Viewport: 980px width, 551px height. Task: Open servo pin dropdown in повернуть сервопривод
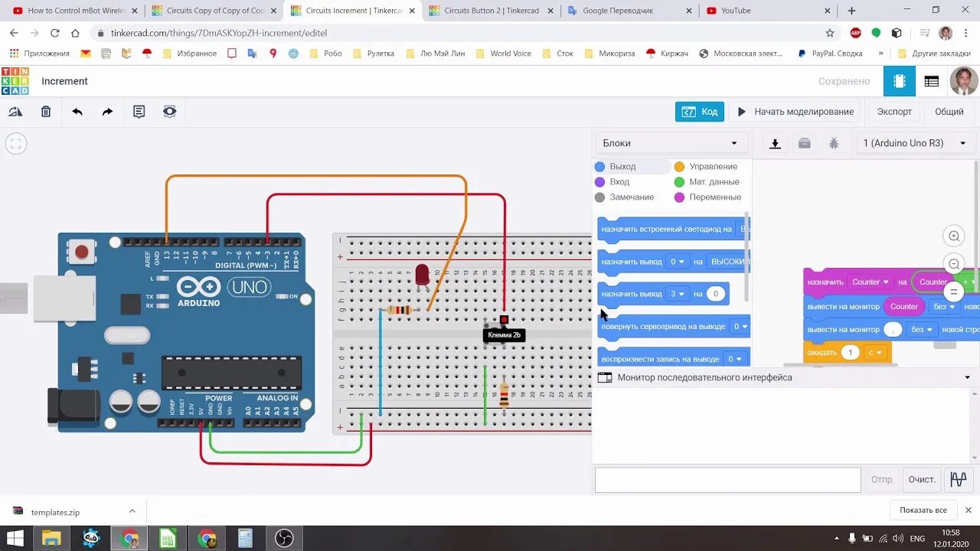pos(739,327)
